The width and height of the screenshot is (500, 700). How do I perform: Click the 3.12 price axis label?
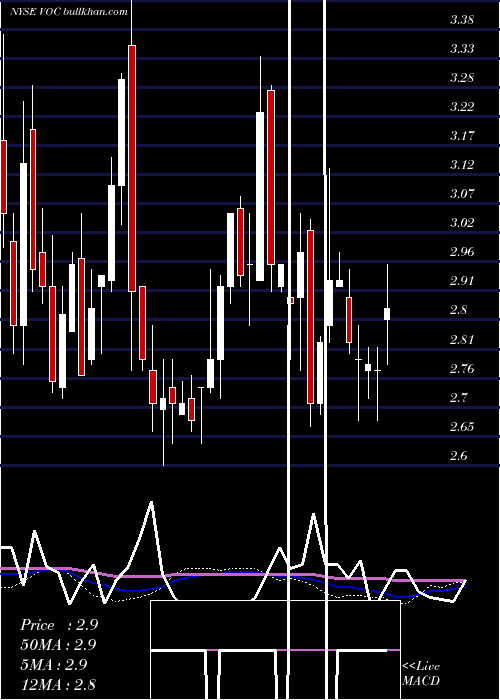coord(462,165)
